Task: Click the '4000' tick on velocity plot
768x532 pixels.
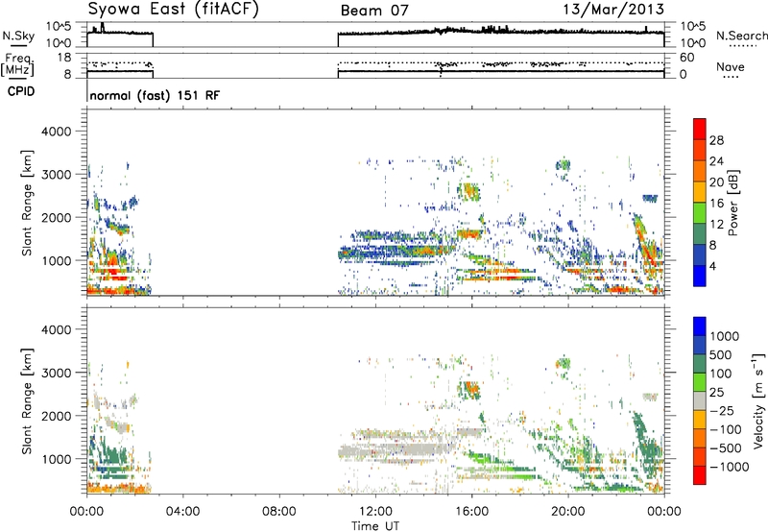Action: click(56, 329)
